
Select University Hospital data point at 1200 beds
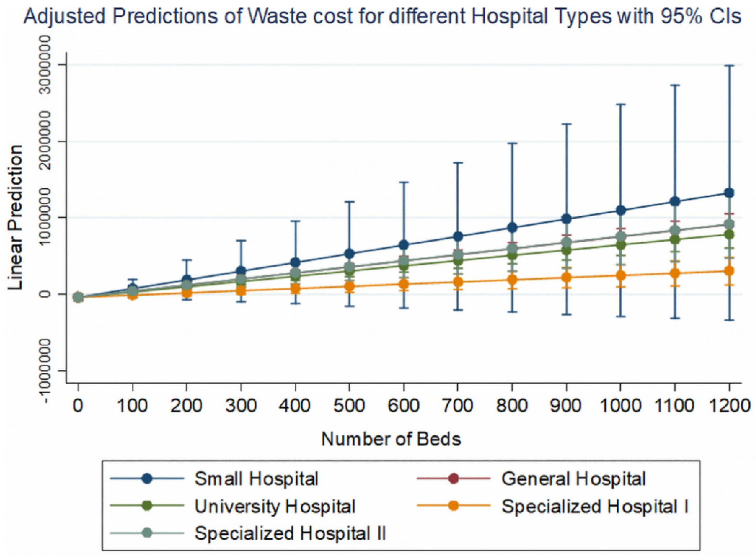729,235
